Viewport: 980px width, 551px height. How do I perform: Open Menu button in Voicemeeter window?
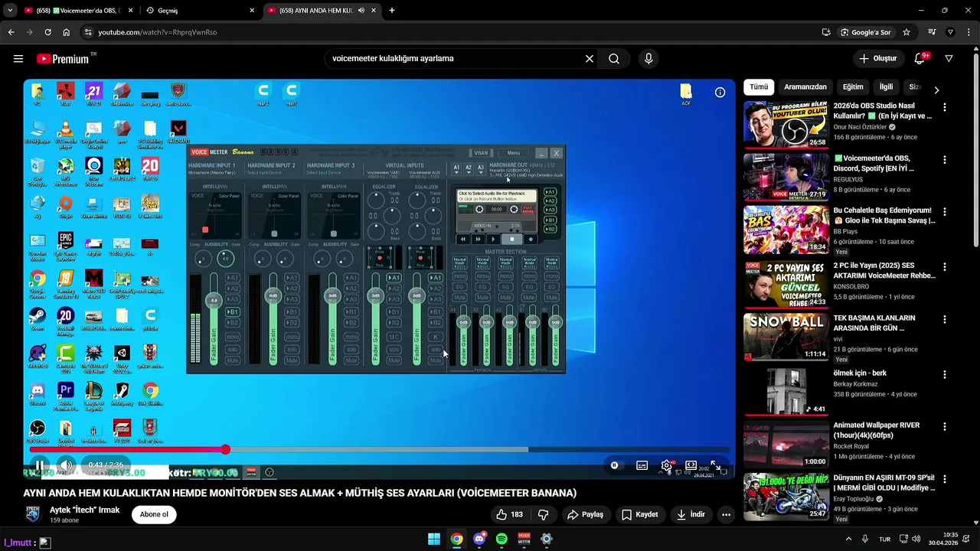click(x=513, y=153)
